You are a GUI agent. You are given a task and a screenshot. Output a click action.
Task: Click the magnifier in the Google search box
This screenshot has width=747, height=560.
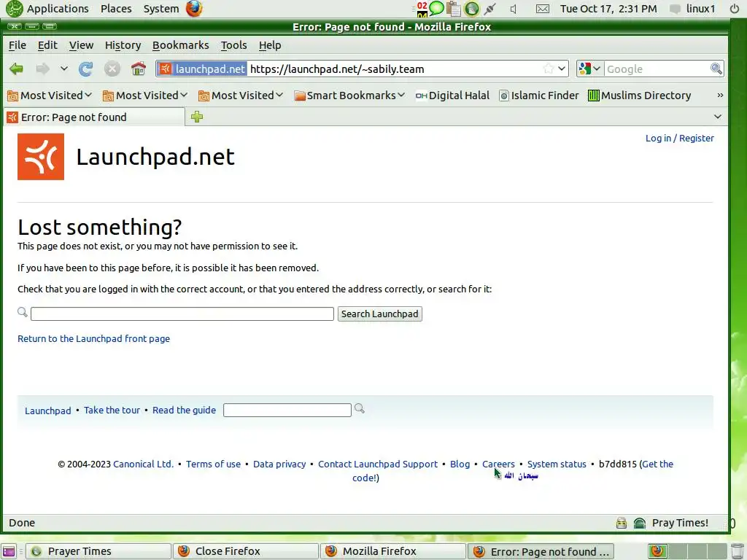716,69
